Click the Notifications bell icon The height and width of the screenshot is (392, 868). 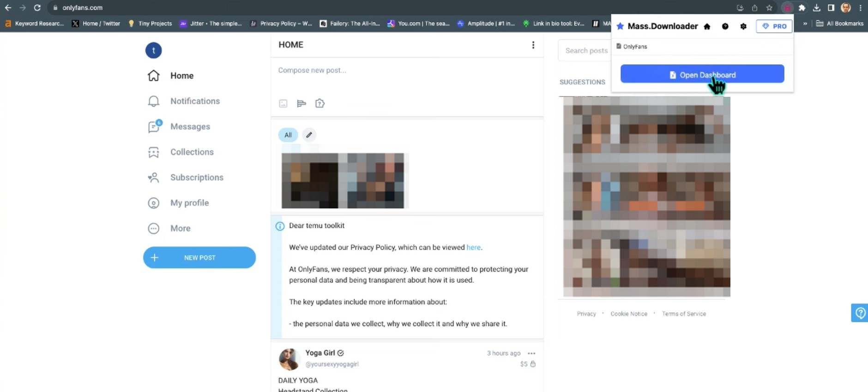pos(154,101)
